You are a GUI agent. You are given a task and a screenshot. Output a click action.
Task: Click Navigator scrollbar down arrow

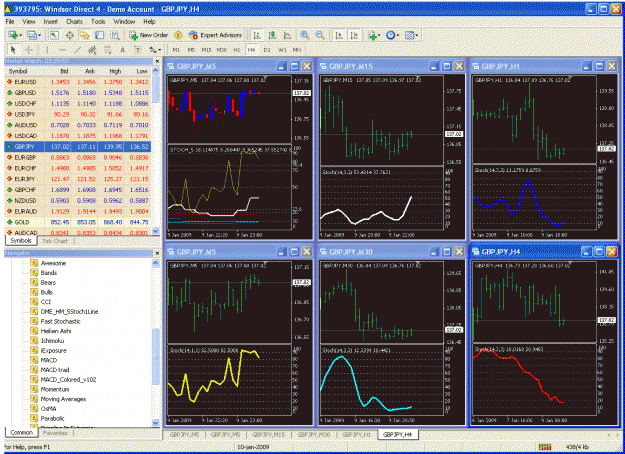[x=155, y=423]
